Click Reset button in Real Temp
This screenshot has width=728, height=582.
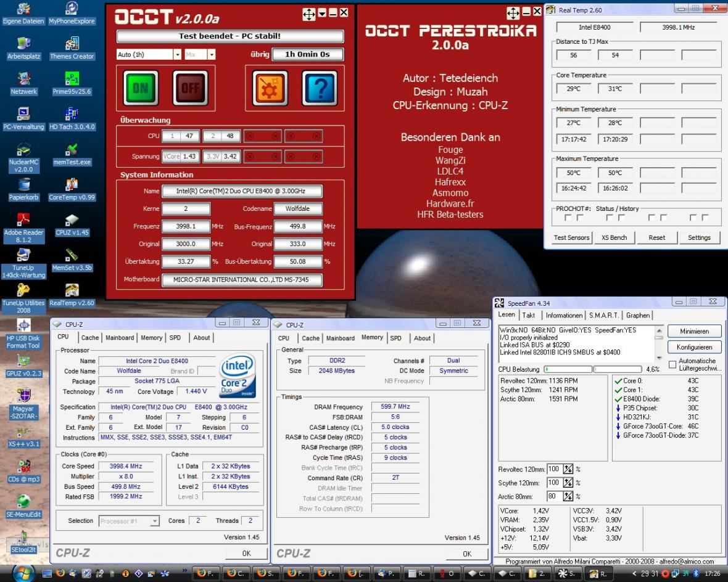656,237
